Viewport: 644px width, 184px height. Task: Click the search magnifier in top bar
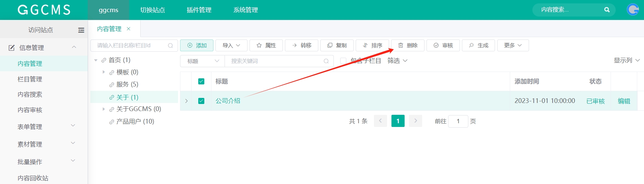(x=607, y=10)
